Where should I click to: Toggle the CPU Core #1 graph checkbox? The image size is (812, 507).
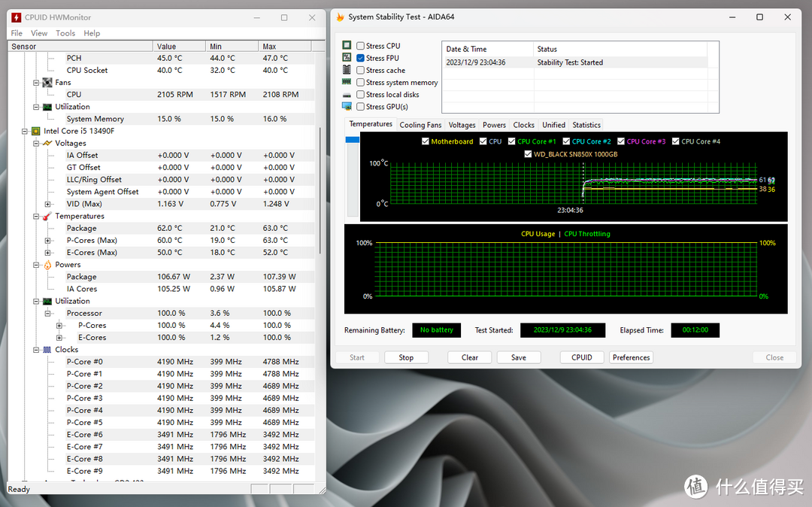(x=512, y=141)
